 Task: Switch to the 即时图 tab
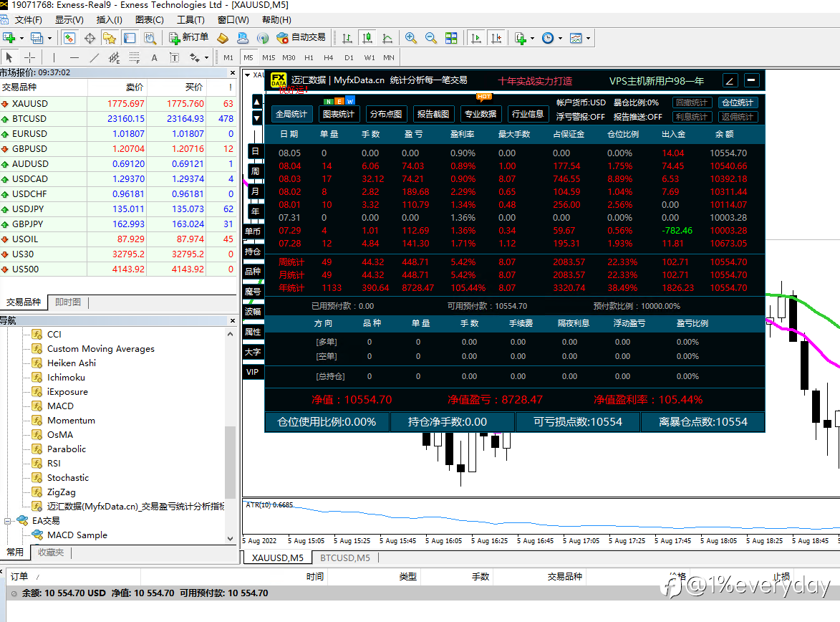tap(68, 302)
